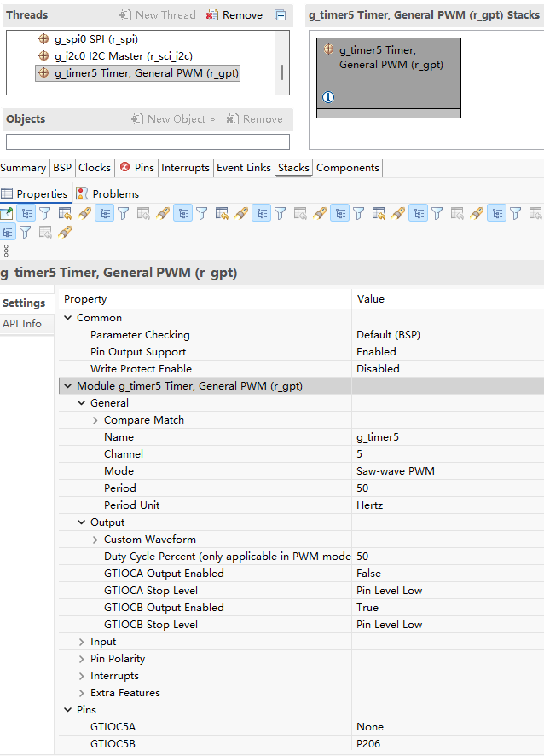Viewport: 544px width, 756px height.
Task: Click GTIOCB Output Enabled value True
Action: click(x=367, y=608)
